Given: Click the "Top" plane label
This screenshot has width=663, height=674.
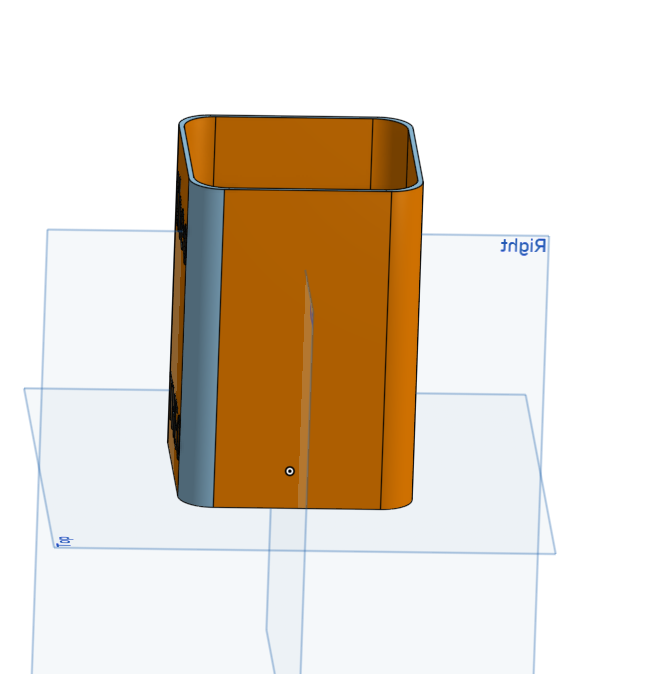Looking at the screenshot, I should tap(64, 542).
